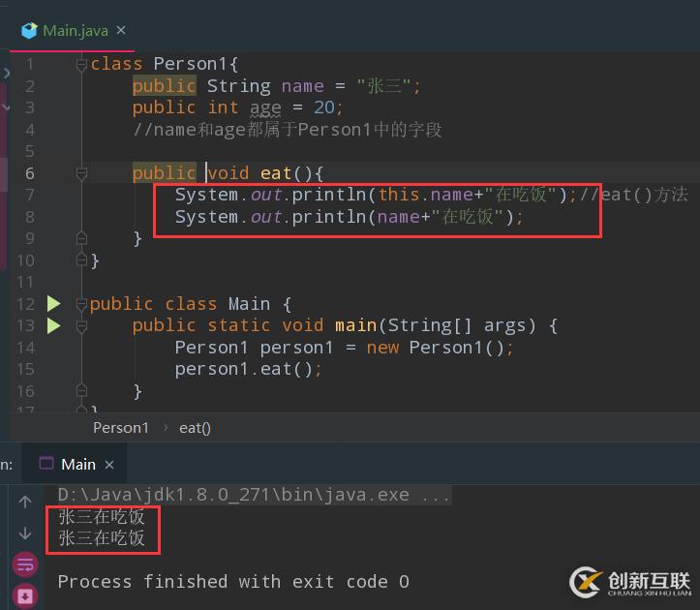Click 'println' on line 8
The height and width of the screenshot is (610, 700).
(x=329, y=217)
